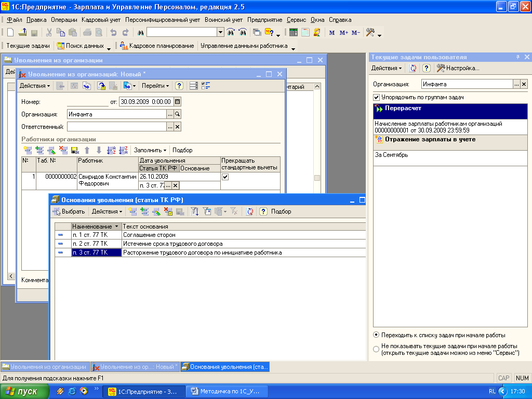Click the refresh icon in Текущие задачи panel

coord(413,68)
